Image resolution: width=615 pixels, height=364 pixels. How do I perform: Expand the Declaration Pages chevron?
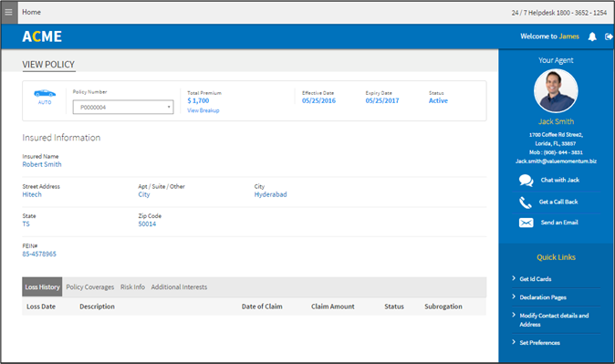pyautogui.click(x=514, y=296)
